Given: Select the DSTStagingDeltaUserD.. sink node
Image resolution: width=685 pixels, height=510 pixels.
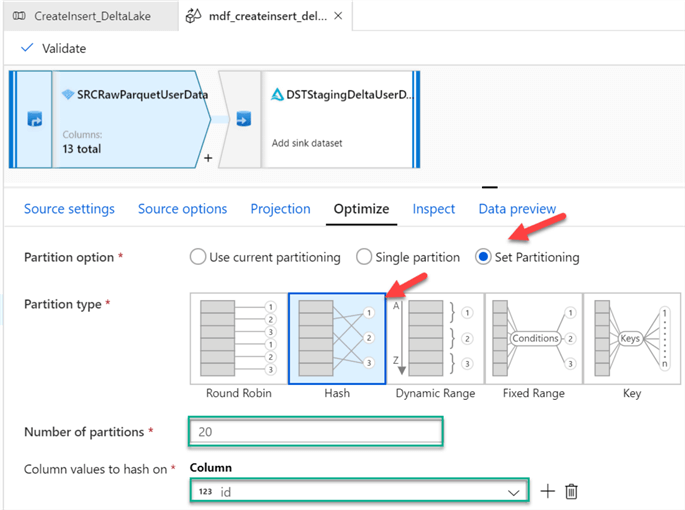Looking at the screenshot, I should coord(319,119).
